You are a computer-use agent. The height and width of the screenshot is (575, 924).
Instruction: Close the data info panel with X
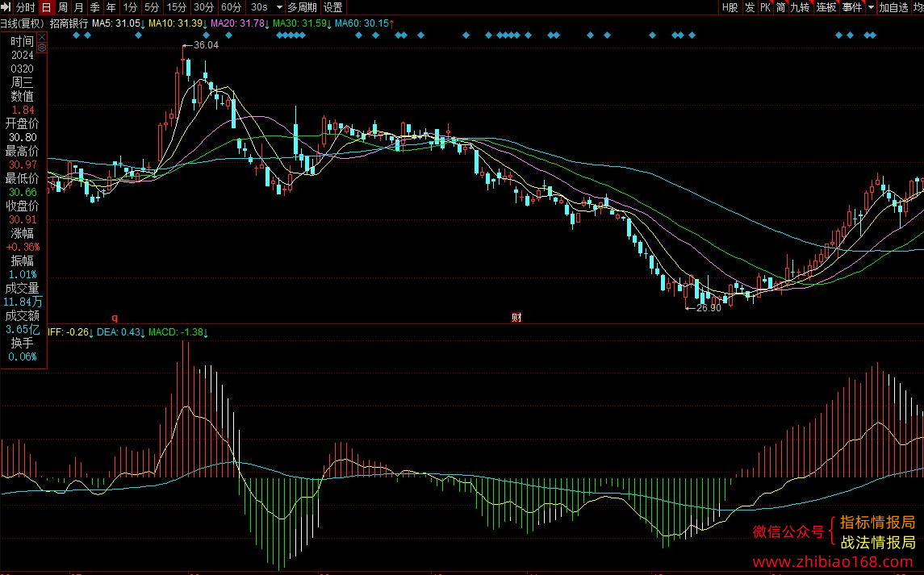click(42, 38)
